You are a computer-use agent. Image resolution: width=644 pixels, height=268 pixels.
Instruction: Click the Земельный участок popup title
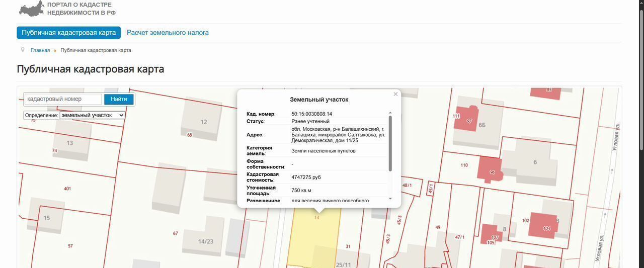pos(319,100)
